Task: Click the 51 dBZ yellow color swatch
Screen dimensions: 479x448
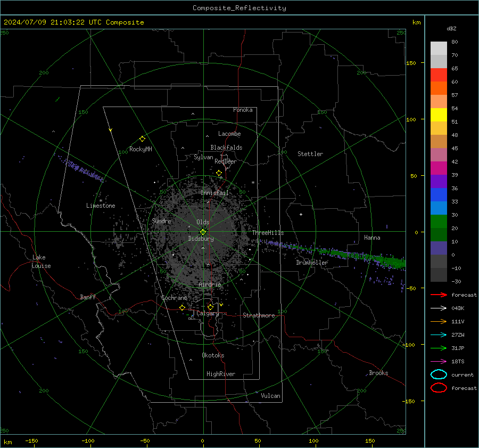Action: pyautogui.click(x=439, y=115)
